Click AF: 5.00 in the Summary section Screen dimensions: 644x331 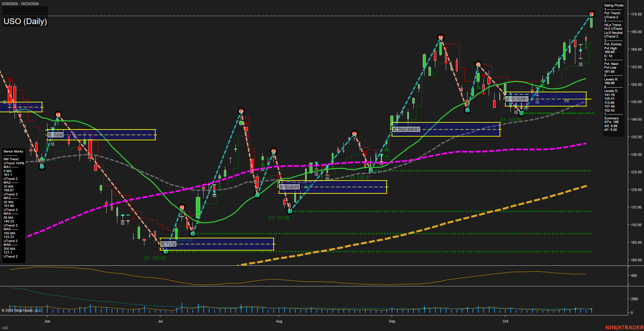tap(611, 130)
